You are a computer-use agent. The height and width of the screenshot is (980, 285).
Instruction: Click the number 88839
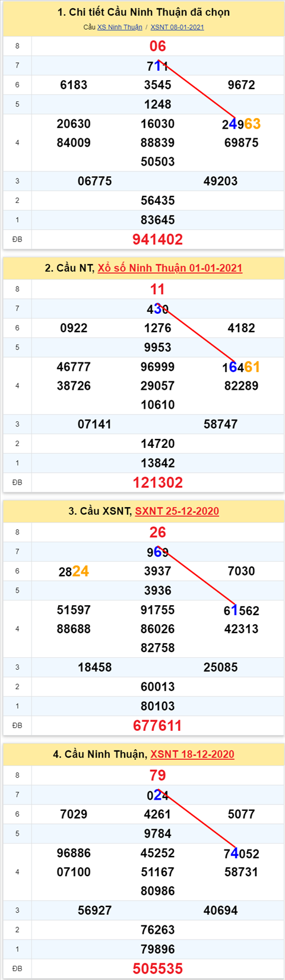click(x=158, y=143)
